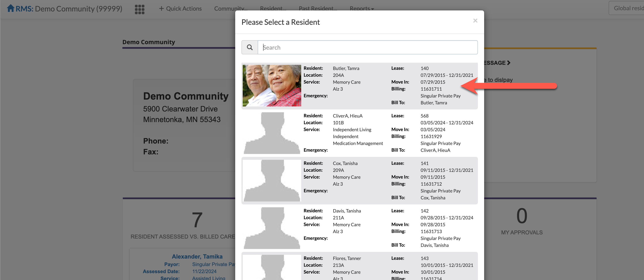The image size is (644, 280).
Task: Click the Global resident search box
Action: 628,8
